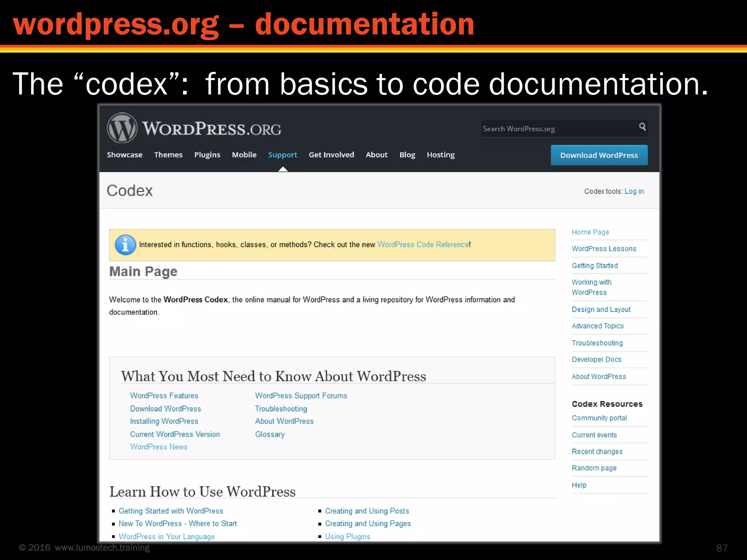This screenshot has height=560, width=747.
Task: Open About WordPress in the right sidebar
Action: click(599, 377)
